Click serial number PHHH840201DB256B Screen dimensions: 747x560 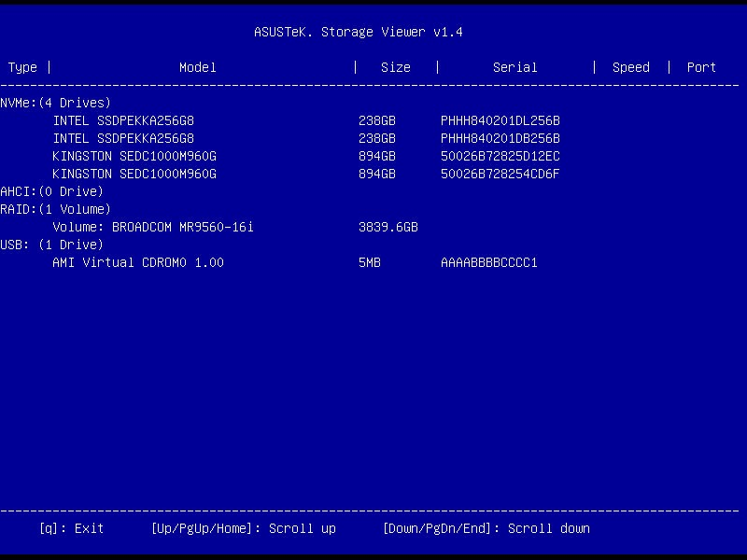click(x=500, y=138)
